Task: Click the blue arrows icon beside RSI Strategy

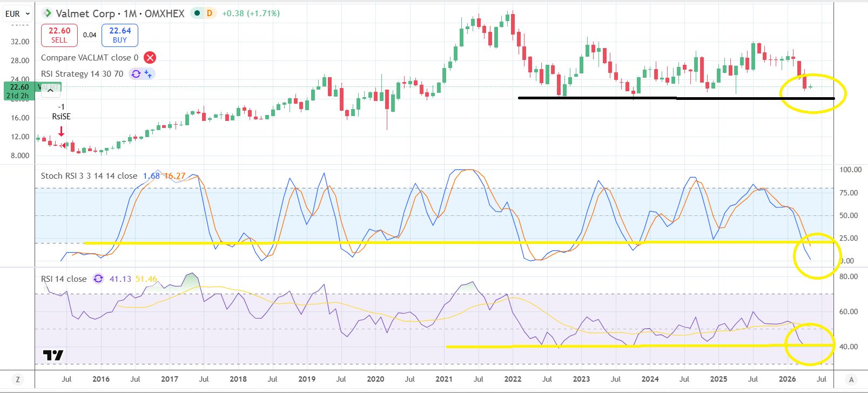Action: tap(148, 73)
